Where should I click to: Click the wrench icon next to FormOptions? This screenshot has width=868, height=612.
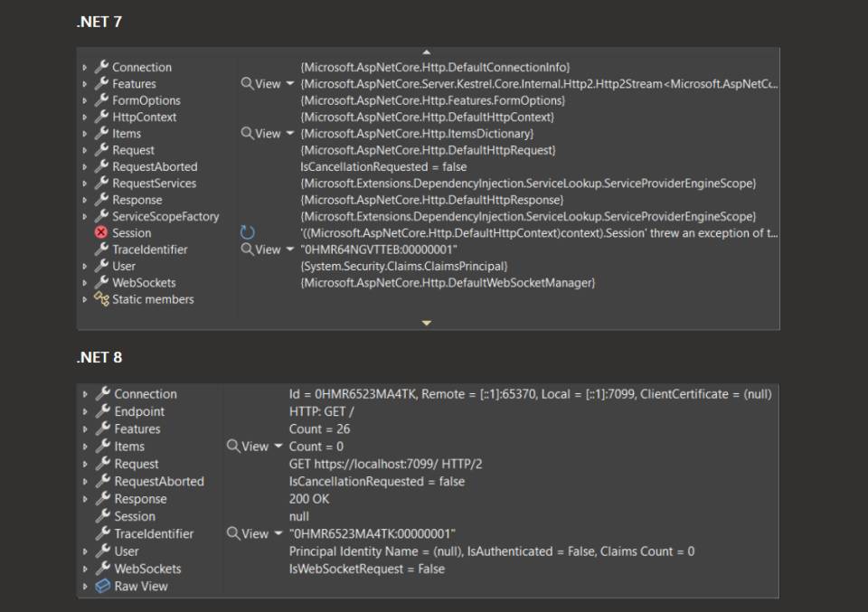(x=101, y=99)
